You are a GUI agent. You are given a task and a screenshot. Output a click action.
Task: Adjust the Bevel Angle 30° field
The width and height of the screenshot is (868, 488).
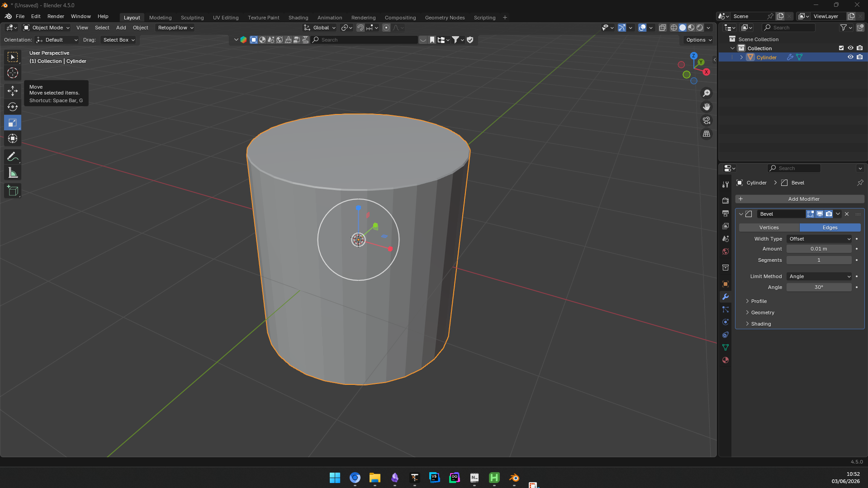point(819,287)
